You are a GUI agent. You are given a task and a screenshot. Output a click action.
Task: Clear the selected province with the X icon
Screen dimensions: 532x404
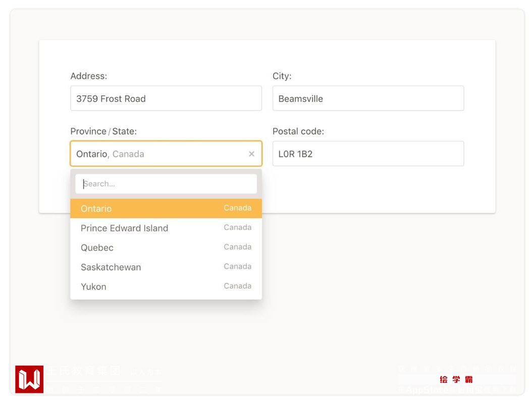251,154
